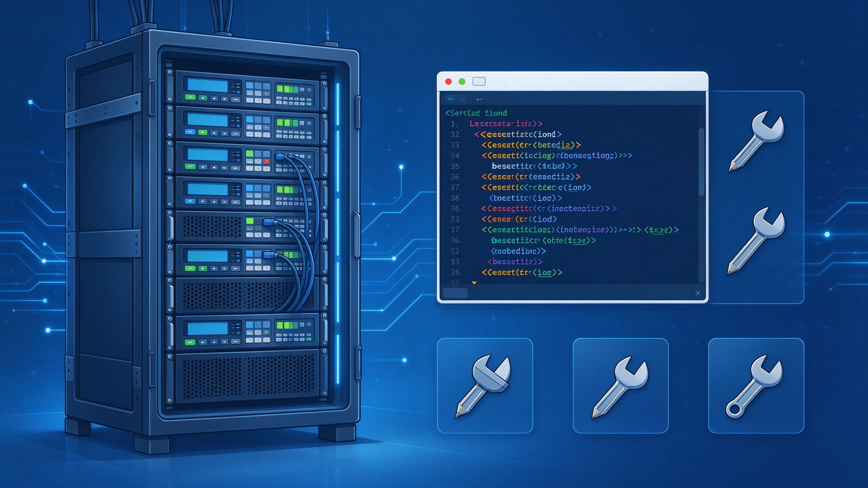Click the code containing "(eeaediiz)>"
868x488 pixels.
click(x=531, y=176)
